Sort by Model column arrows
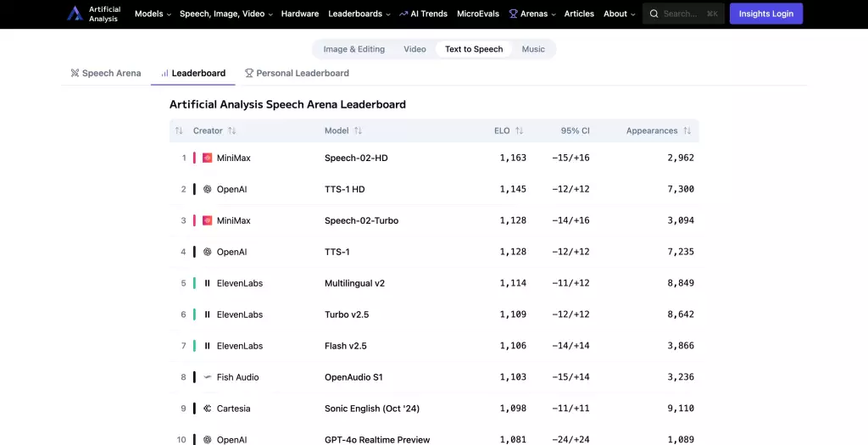The image size is (868, 445). tap(358, 131)
